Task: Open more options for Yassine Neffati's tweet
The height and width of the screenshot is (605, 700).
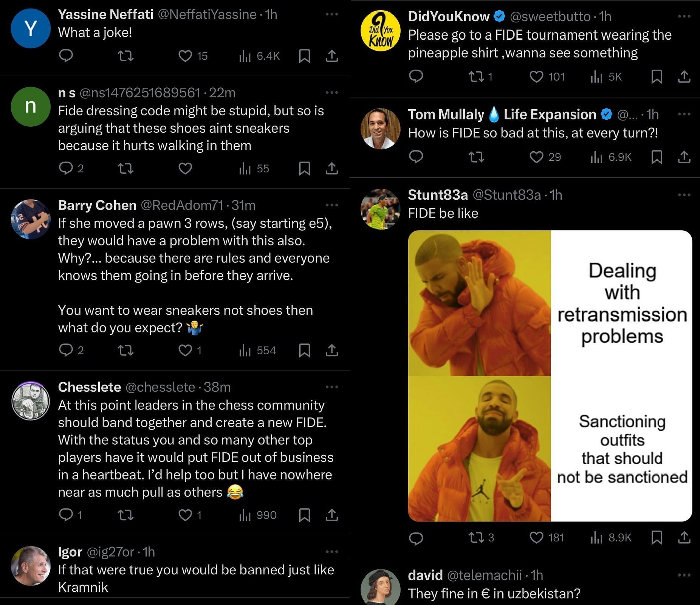Action: tap(331, 14)
